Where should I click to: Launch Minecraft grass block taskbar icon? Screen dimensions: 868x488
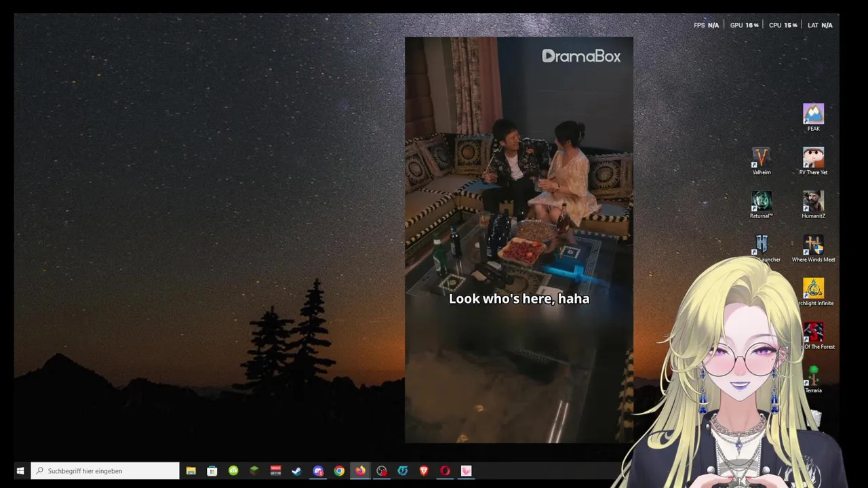click(254, 470)
